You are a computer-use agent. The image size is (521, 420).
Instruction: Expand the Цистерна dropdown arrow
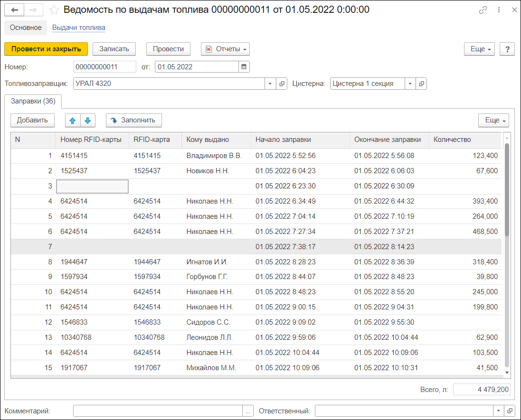[410, 84]
